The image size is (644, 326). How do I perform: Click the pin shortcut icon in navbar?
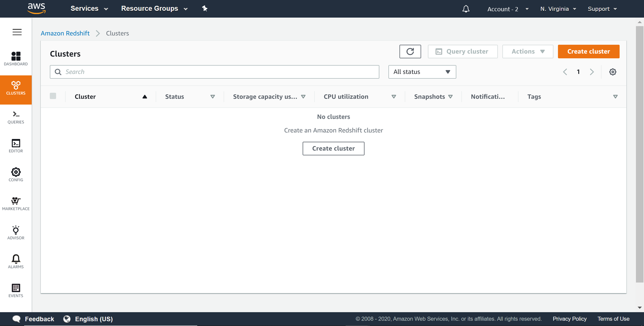point(205,8)
